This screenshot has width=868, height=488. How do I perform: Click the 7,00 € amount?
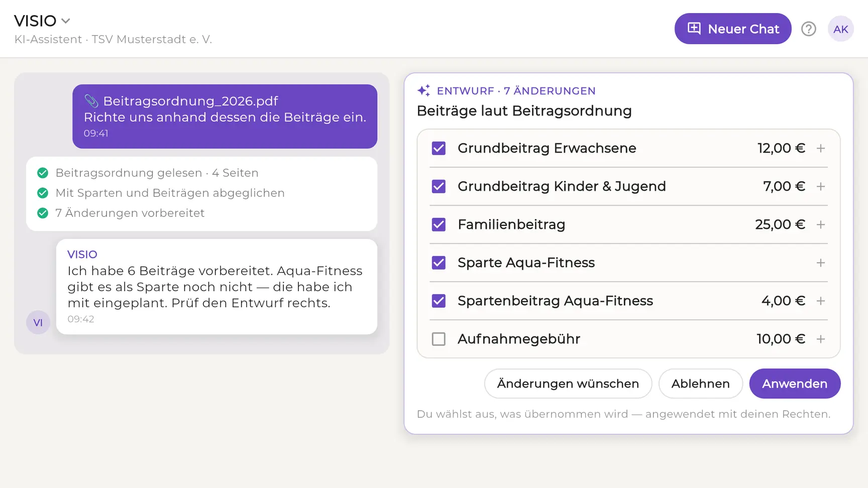coord(784,186)
